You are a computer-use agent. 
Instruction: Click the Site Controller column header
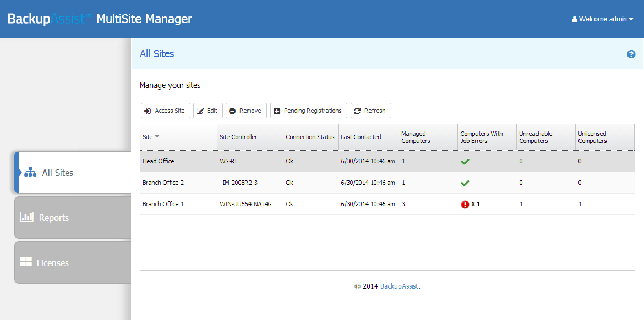click(250, 137)
